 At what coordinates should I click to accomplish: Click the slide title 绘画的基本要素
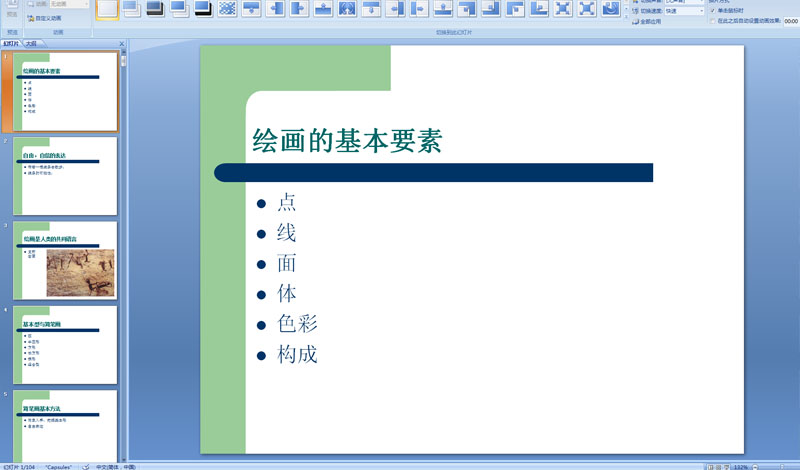(347, 140)
